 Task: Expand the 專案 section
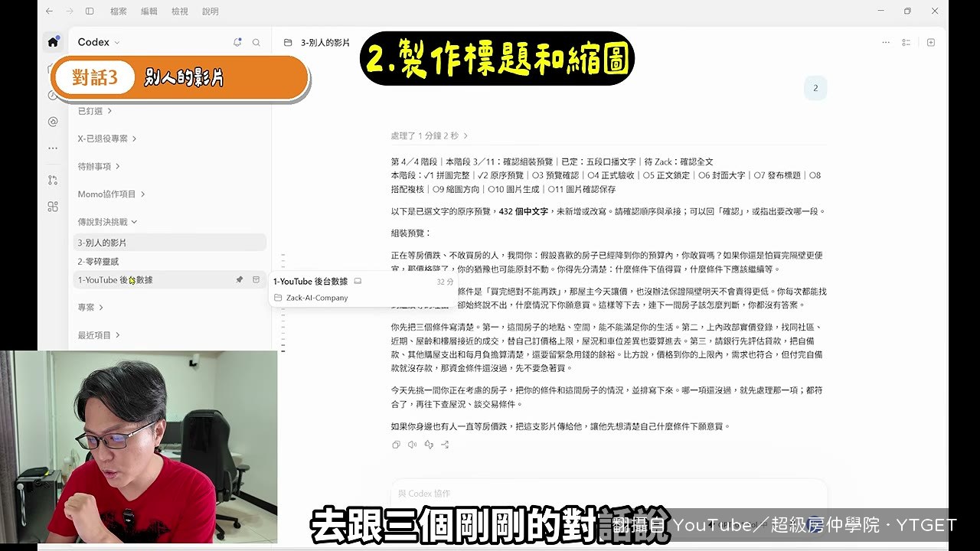pyautogui.click(x=90, y=308)
